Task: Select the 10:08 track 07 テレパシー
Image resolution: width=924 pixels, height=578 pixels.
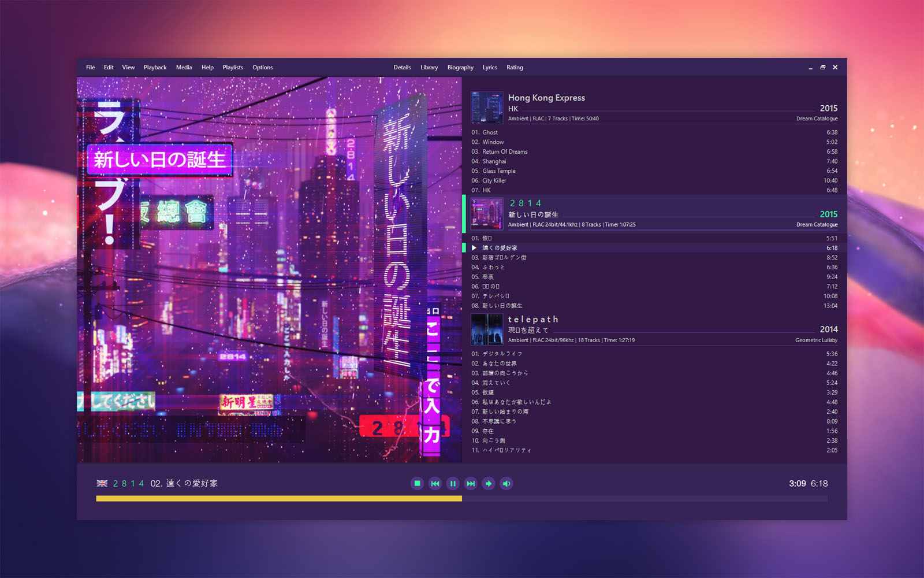Action: [x=654, y=296]
